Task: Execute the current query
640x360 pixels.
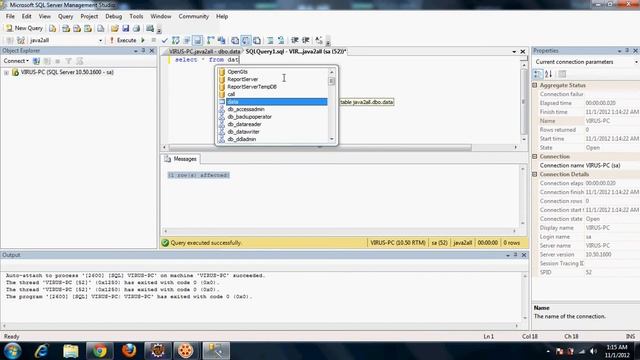Action: pos(123,40)
